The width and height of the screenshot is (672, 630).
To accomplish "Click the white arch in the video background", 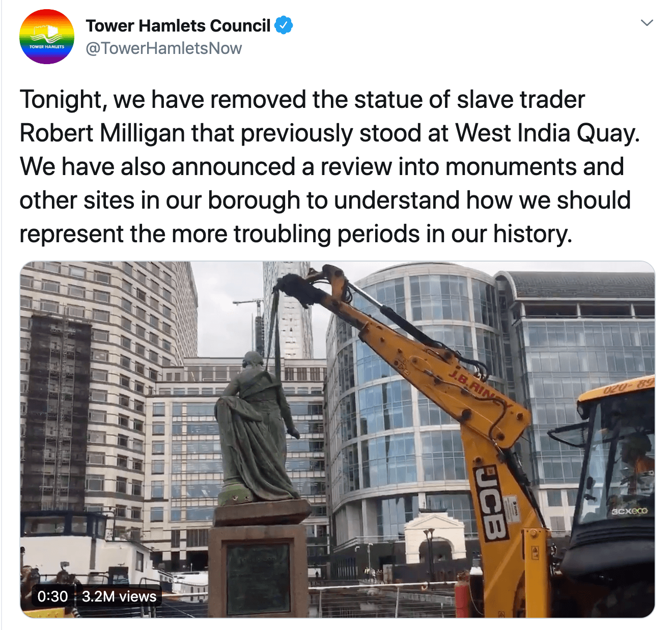I will click(x=435, y=541).
